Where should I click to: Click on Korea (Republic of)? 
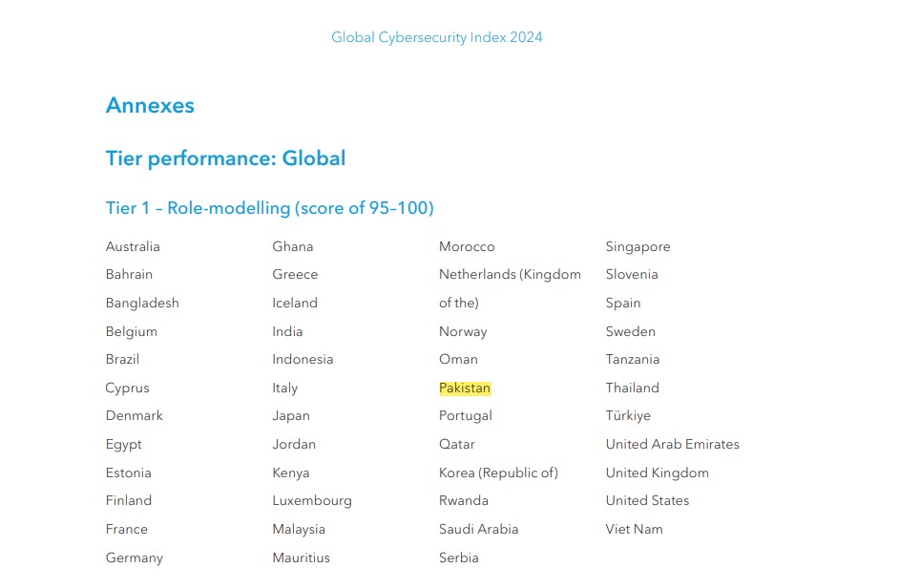pos(498,473)
